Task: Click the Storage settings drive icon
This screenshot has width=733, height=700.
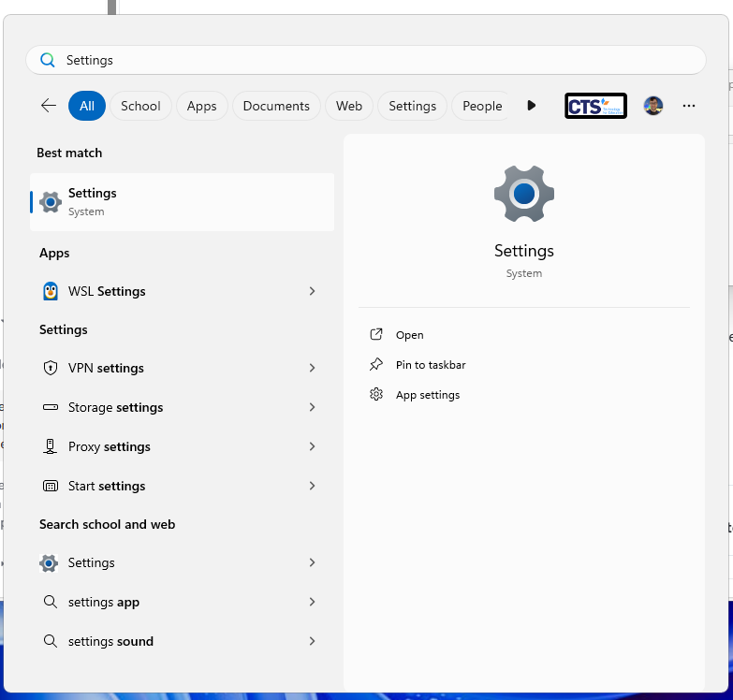Action: [x=51, y=407]
